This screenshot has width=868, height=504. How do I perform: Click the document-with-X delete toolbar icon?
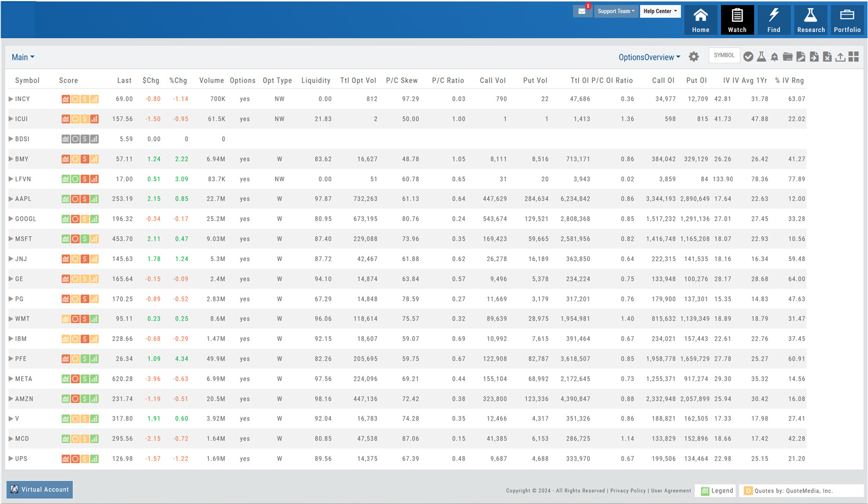827,57
